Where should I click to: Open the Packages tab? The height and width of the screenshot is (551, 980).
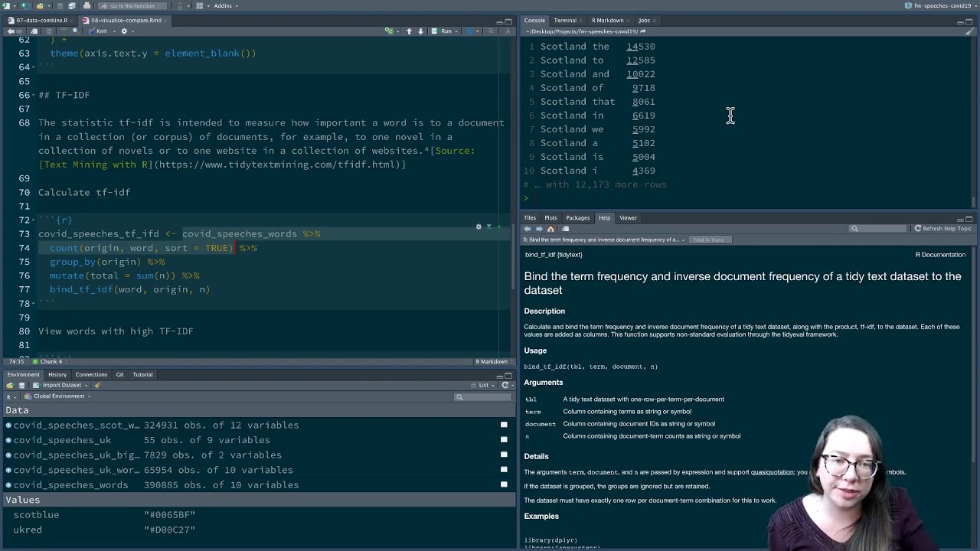point(577,218)
